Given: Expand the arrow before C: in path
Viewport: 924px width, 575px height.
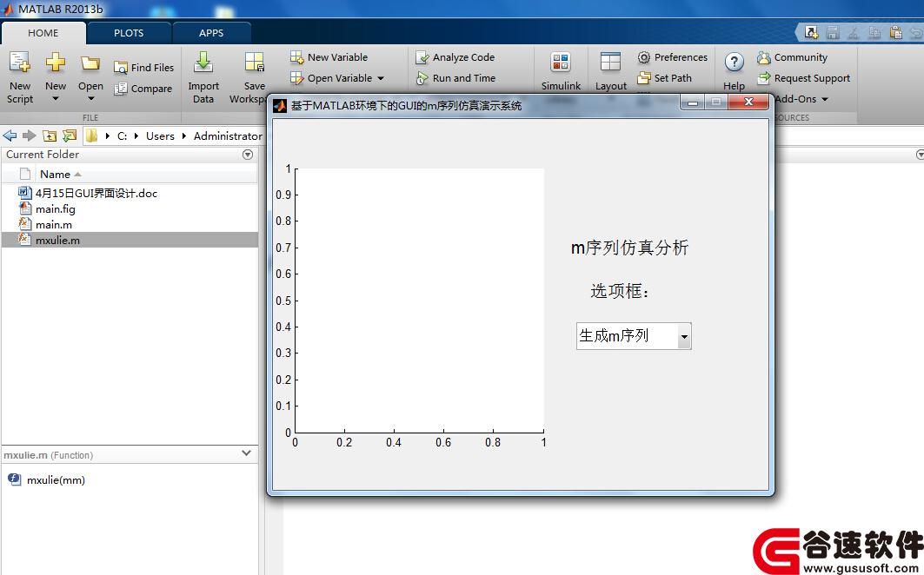Looking at the screenshot, I should (x=108, y=136).
